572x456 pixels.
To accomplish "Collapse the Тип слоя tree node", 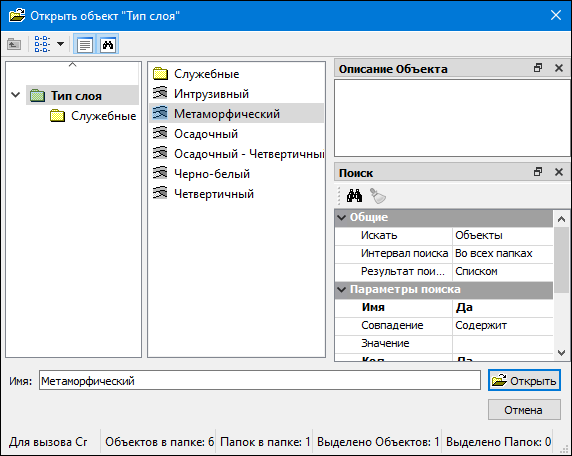I will click(x=16, y=95).
